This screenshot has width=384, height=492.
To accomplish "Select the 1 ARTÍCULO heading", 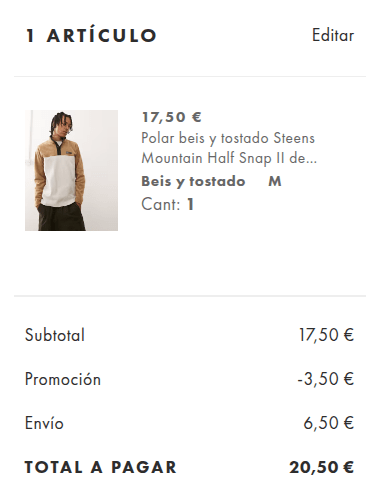I will tap(91, 36).
